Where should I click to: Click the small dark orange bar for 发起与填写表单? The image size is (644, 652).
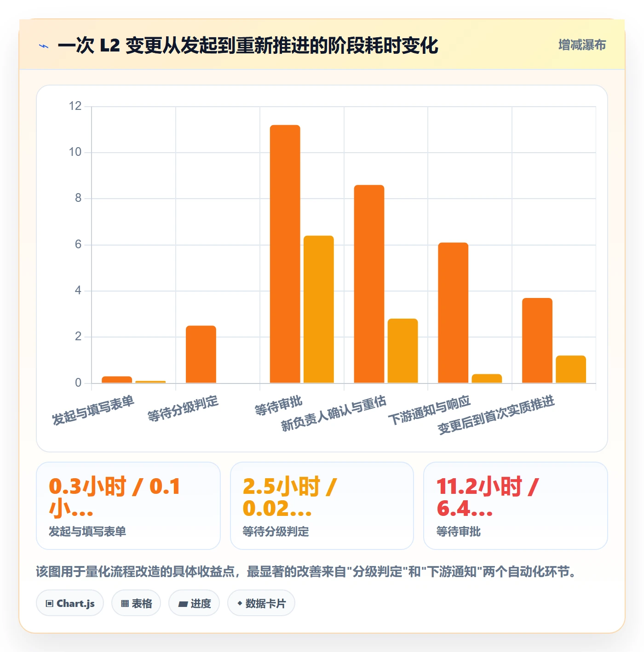[x=117, y=380]
